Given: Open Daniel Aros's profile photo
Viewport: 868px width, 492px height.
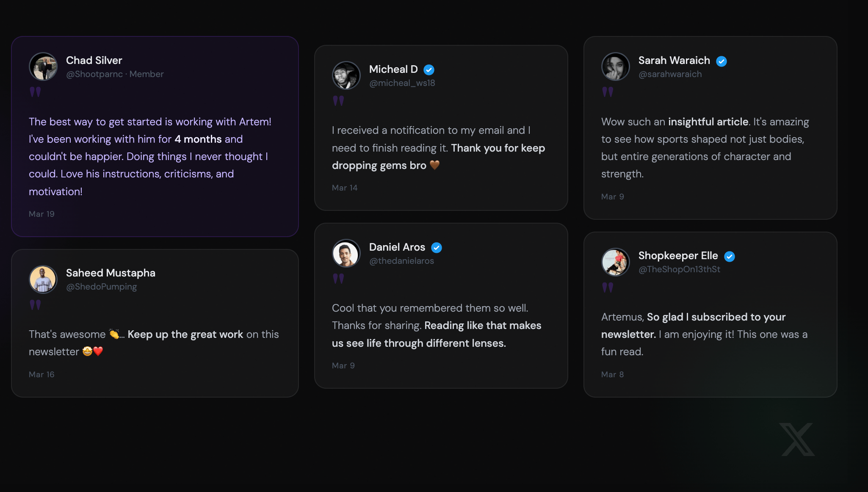Looking at the screenshot, I should coord(346,254).
